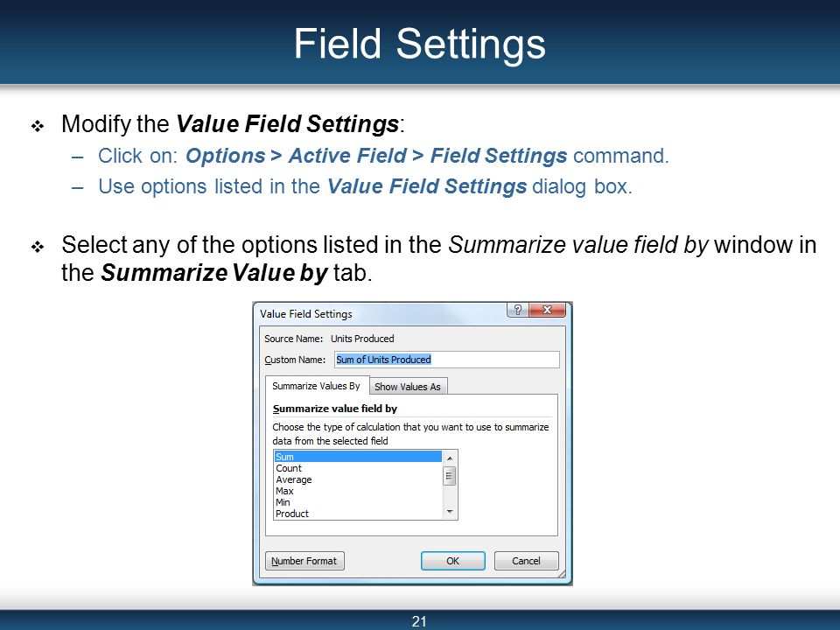This screenshot has width=840, height=630.
Task: Click the Cancel button
Action: 526,561
